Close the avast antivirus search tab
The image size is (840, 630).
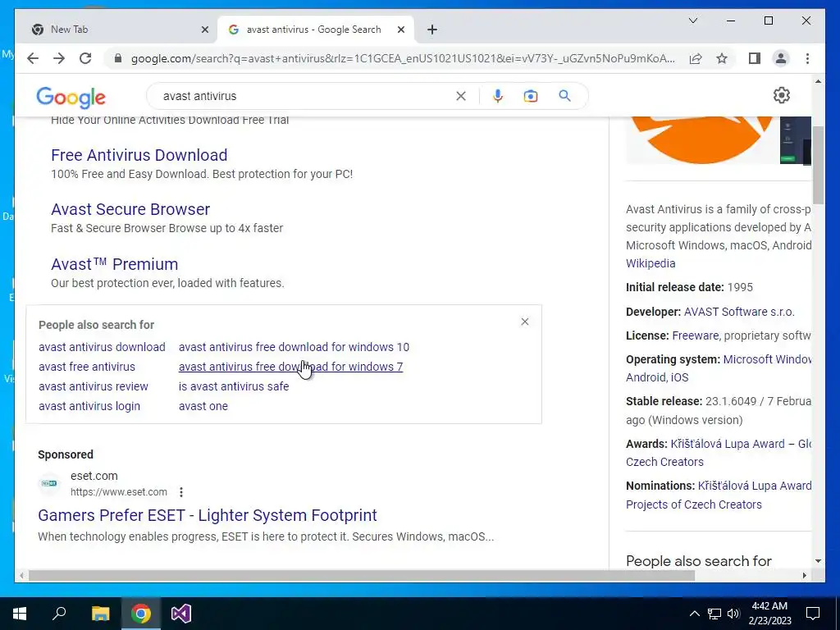pos(400,30)
